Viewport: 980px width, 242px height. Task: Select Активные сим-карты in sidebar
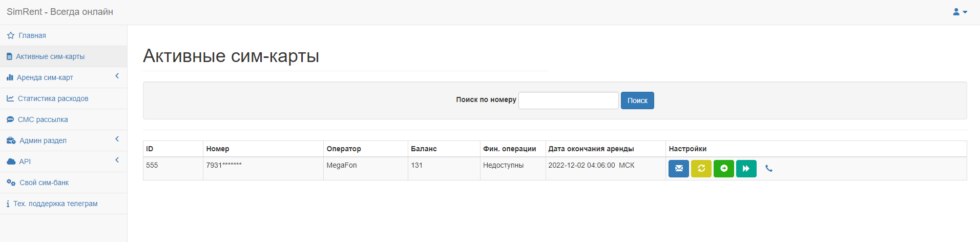coord(50,56)
